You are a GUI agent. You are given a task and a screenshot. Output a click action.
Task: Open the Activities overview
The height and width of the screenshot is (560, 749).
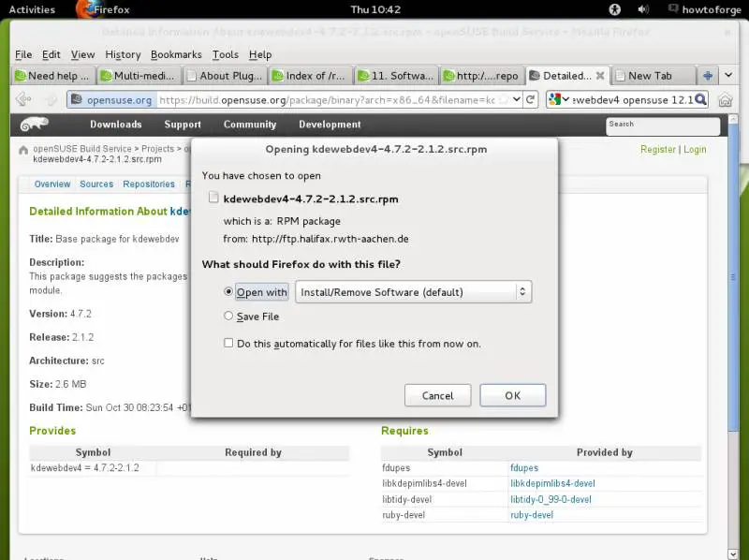coord(32,9)
